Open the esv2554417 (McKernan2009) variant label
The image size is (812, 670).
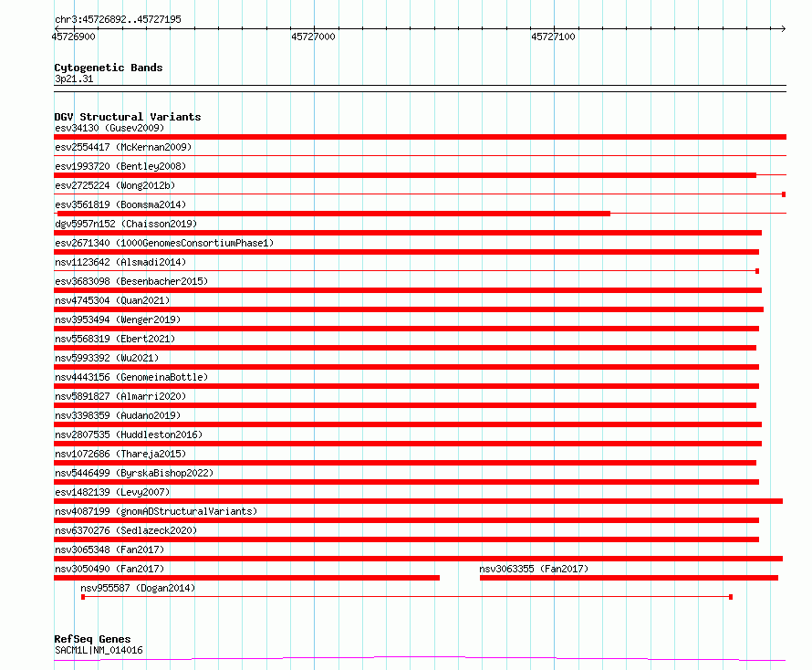pyautogui.click(x=123, y=147)
